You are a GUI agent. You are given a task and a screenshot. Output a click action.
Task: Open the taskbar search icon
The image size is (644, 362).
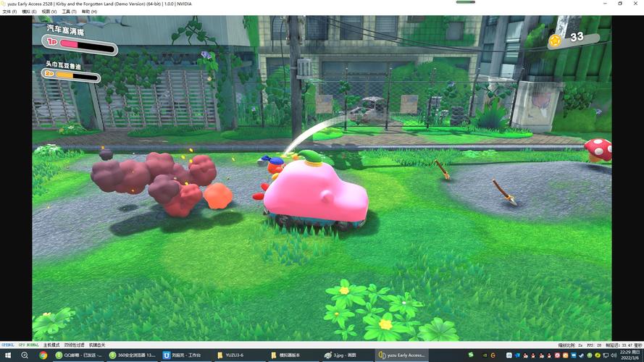25,355
